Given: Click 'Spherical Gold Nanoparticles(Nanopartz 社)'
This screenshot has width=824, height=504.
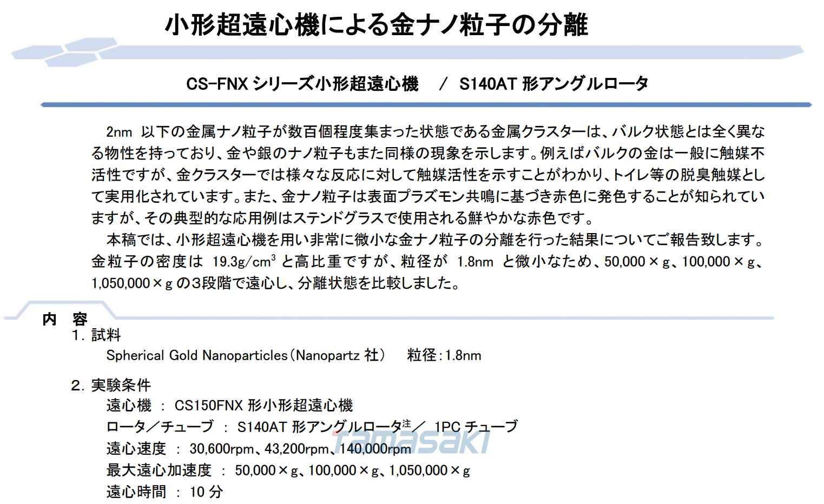Looking at the screenshot, I should [x=246, y=355].
